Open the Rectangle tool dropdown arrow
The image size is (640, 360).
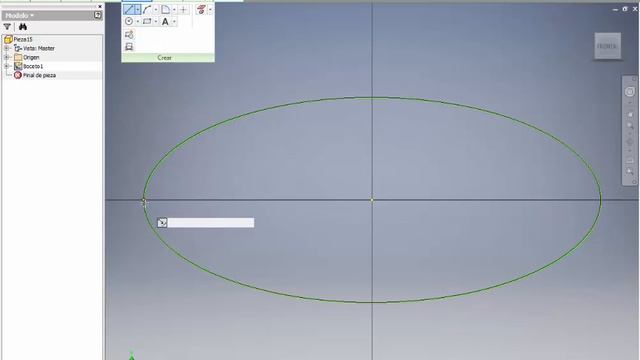point(156,21)
